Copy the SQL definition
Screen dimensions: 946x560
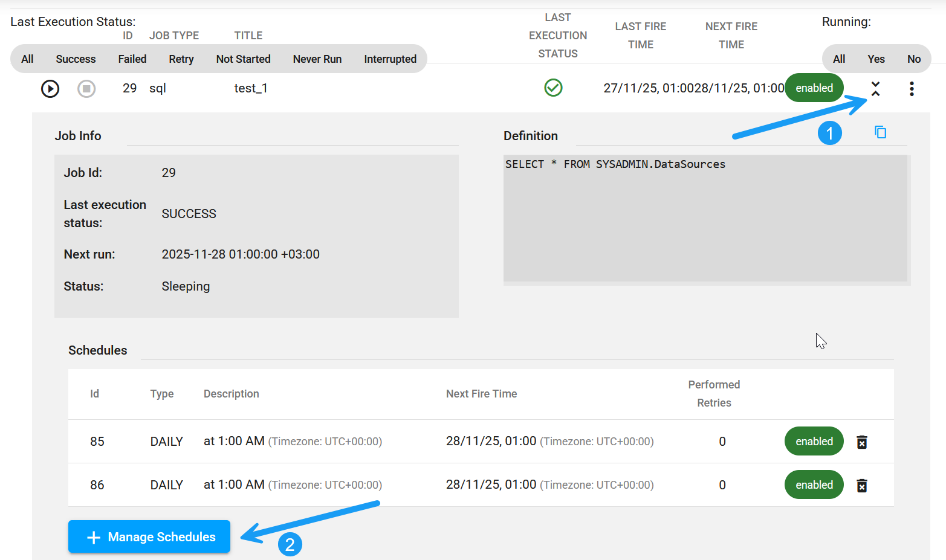pyautogui.click(x=880, y=132)
